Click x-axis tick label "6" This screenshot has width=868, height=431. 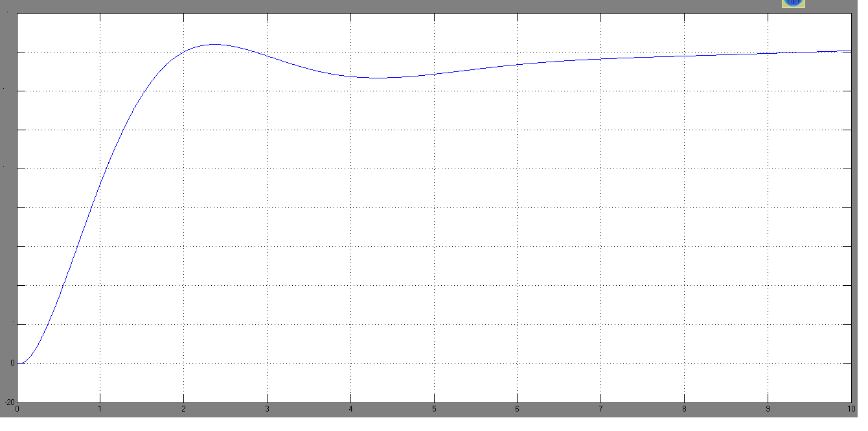pyautogui.click(x=518, y=408)
